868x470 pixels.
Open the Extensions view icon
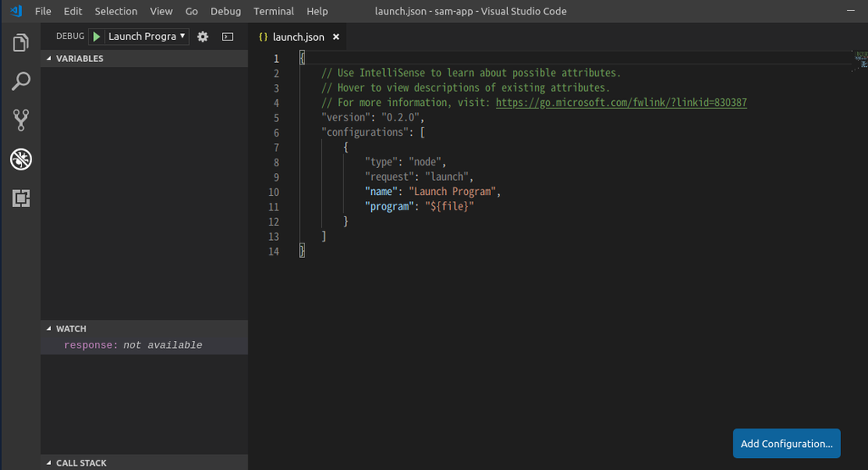click(x=21, y=198)
